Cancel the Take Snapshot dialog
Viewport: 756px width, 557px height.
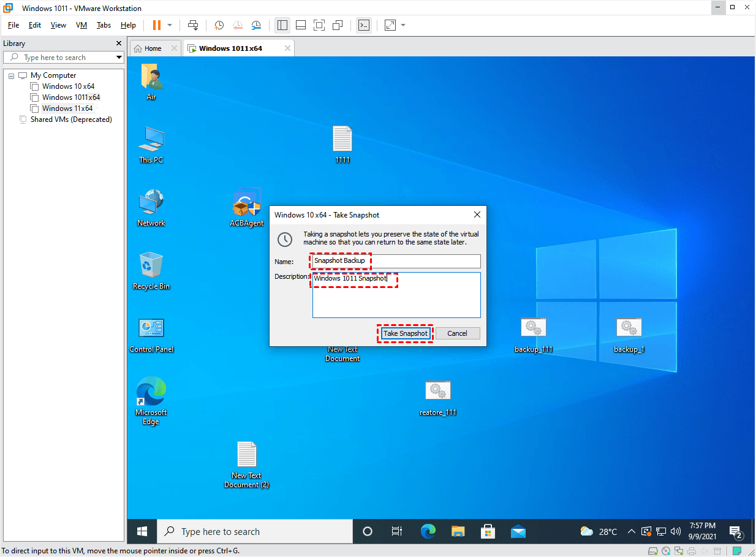click(457, 333)
